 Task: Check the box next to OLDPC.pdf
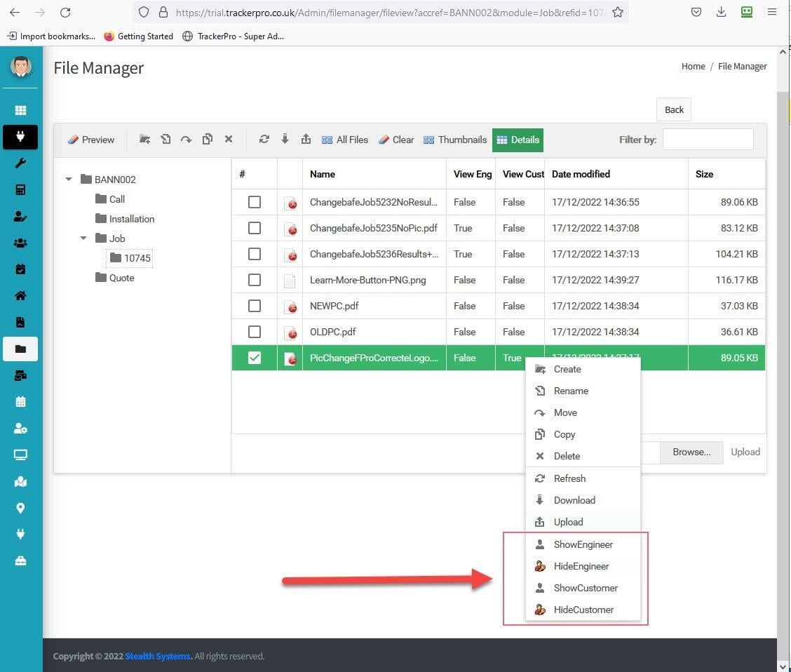pyautogui.click(x=255, y=332)
